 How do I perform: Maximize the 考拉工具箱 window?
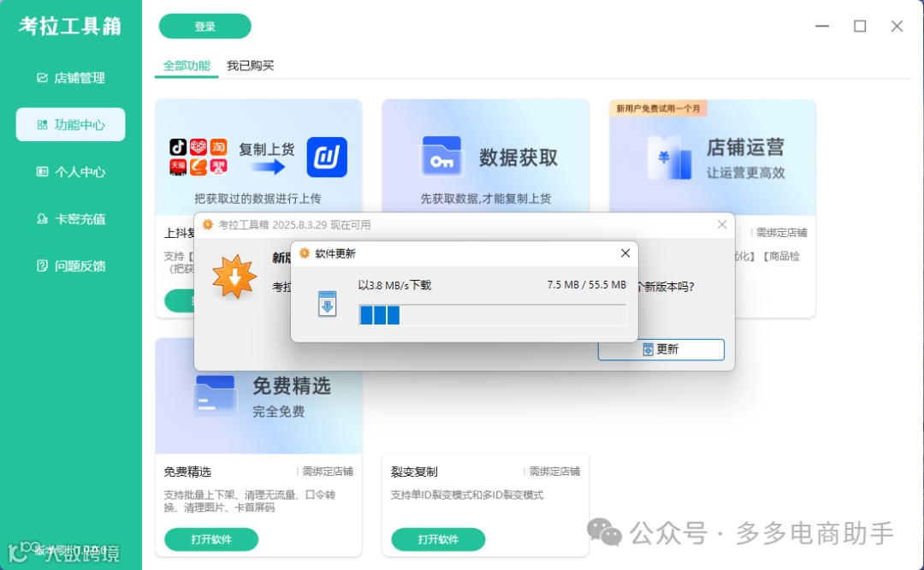coord(860,26)
